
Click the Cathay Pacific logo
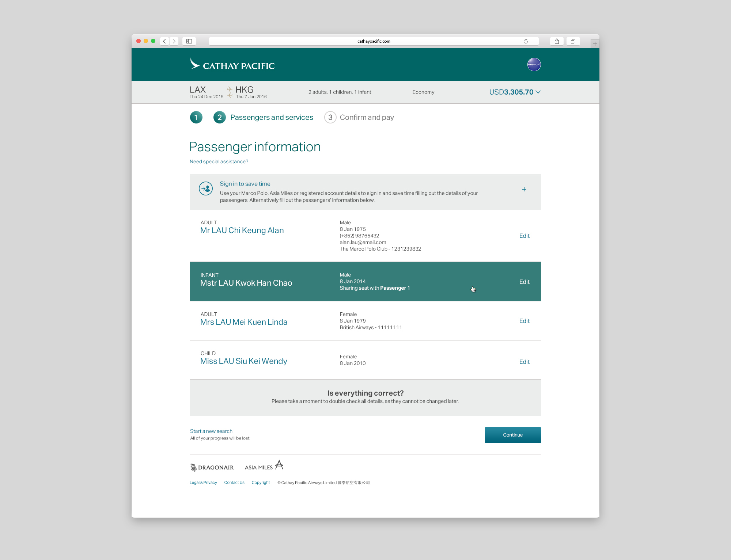(x=232, y=64)
